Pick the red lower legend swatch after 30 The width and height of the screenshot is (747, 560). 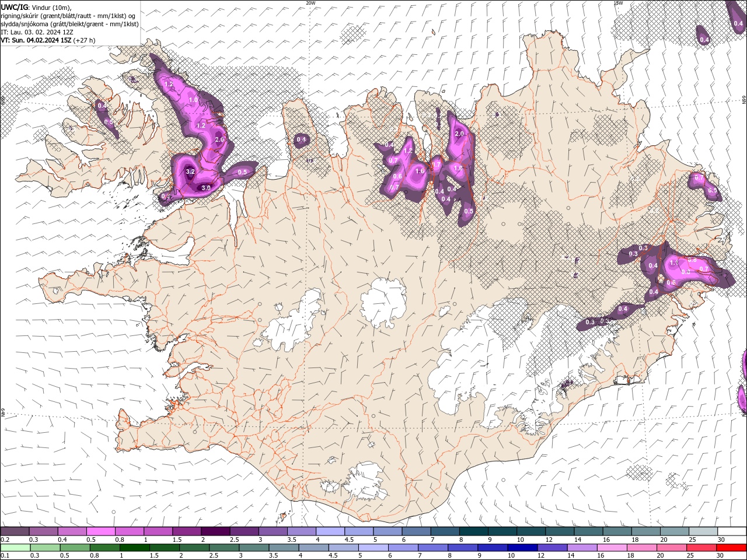pos(732,547)
